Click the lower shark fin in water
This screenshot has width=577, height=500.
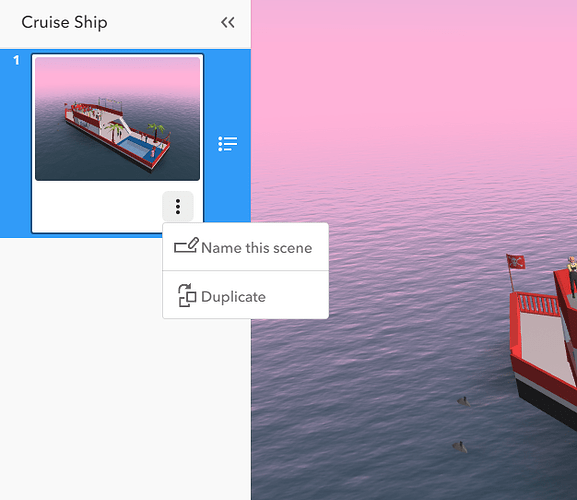click(460, 447)
